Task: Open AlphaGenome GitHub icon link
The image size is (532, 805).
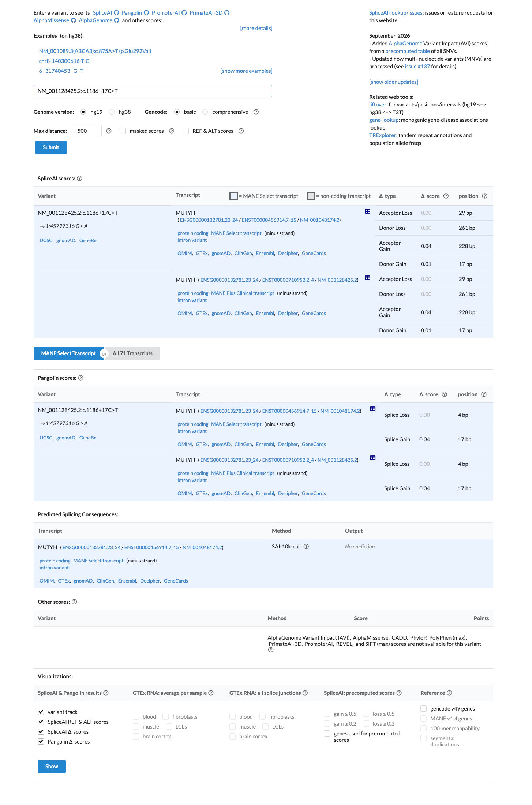Action: pyautogui.click(x=117, y=20)
